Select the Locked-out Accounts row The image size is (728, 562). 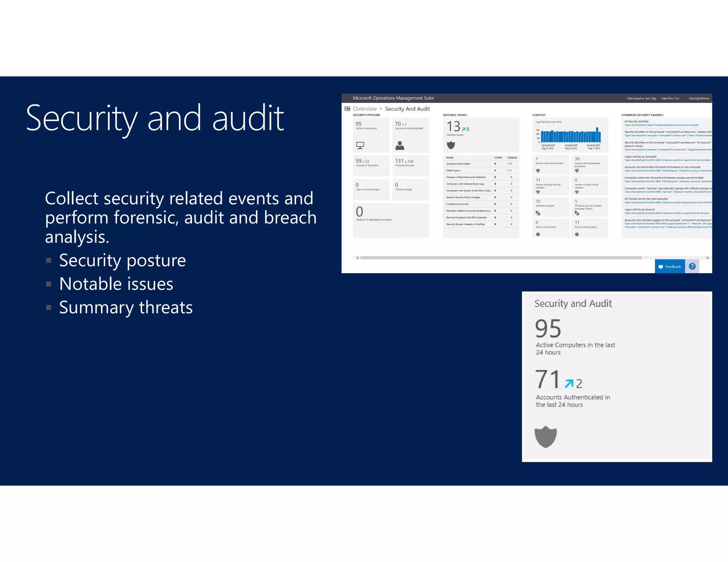coord(481,204)
